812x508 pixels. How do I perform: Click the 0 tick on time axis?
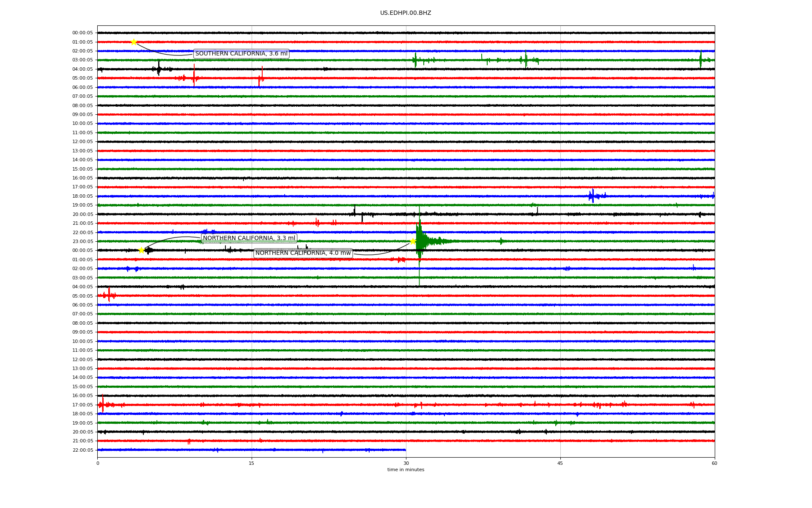(x=98, y=463)
